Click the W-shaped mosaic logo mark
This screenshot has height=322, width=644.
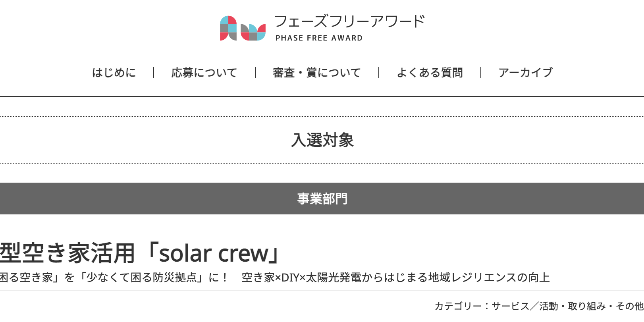253,32
